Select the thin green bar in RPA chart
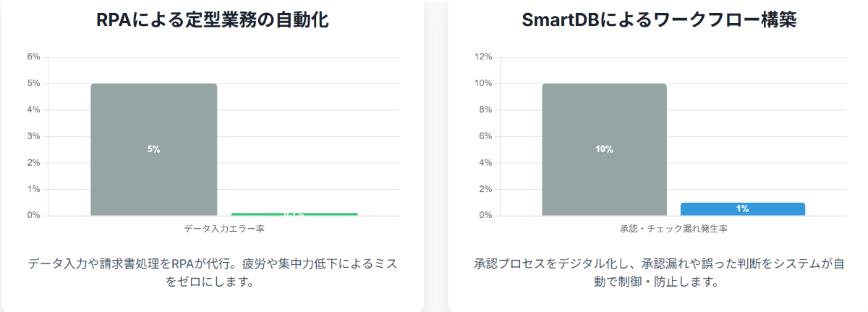868x312 pixels. coord(294,214)
